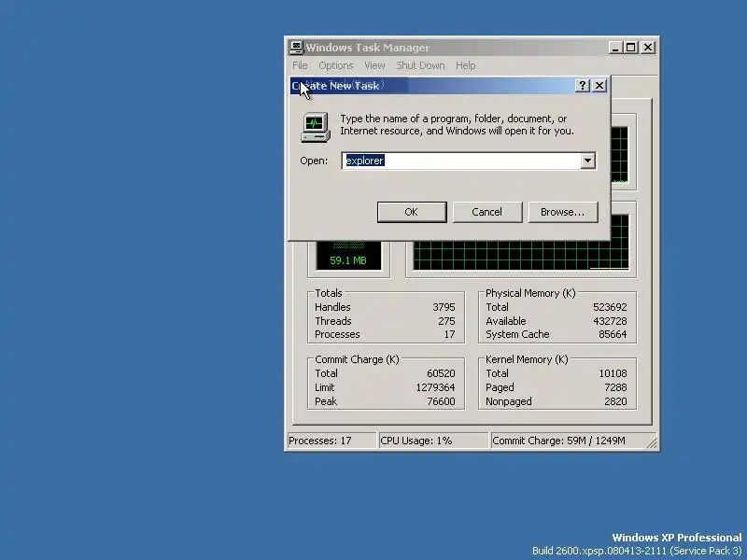Click the Commit Charge Limit value 1279364

coord(435,387)
